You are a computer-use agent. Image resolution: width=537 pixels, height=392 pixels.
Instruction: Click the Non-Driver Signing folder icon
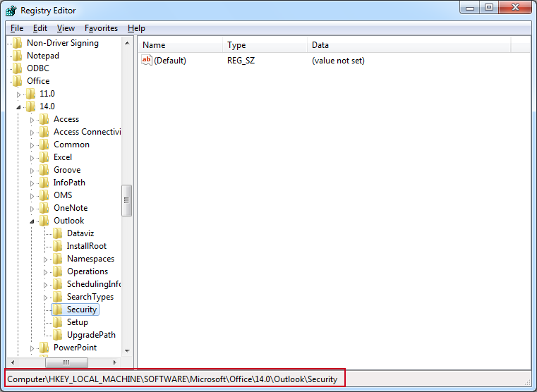coord(17,43)
